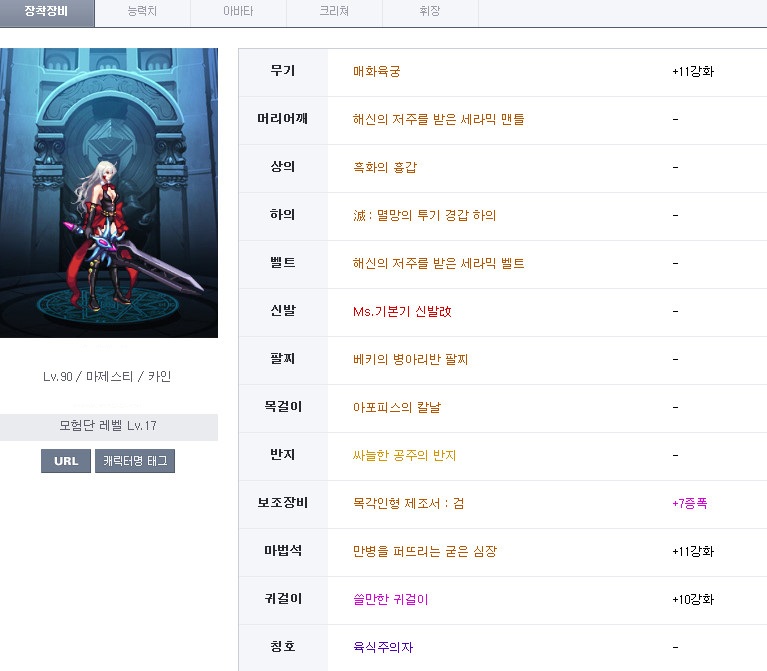767x671 pixels.
Task: Click the 머리어깨 row label
Action: coord(283,119)
